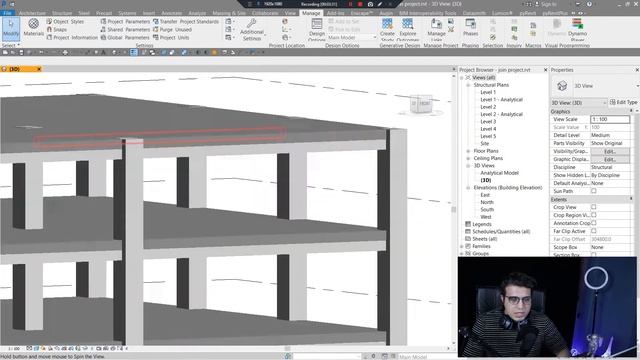
Task: Open the South elevation view
Action: click(x=487, y=209)
